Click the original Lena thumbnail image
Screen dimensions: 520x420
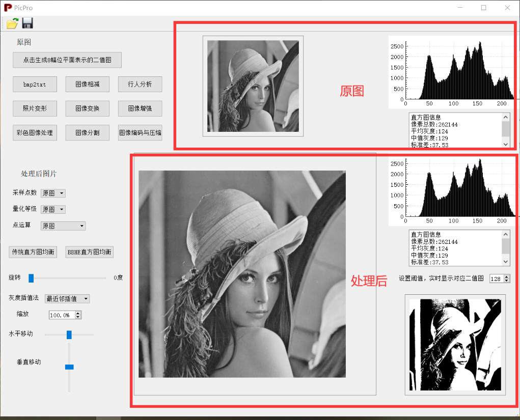(253, 86)
